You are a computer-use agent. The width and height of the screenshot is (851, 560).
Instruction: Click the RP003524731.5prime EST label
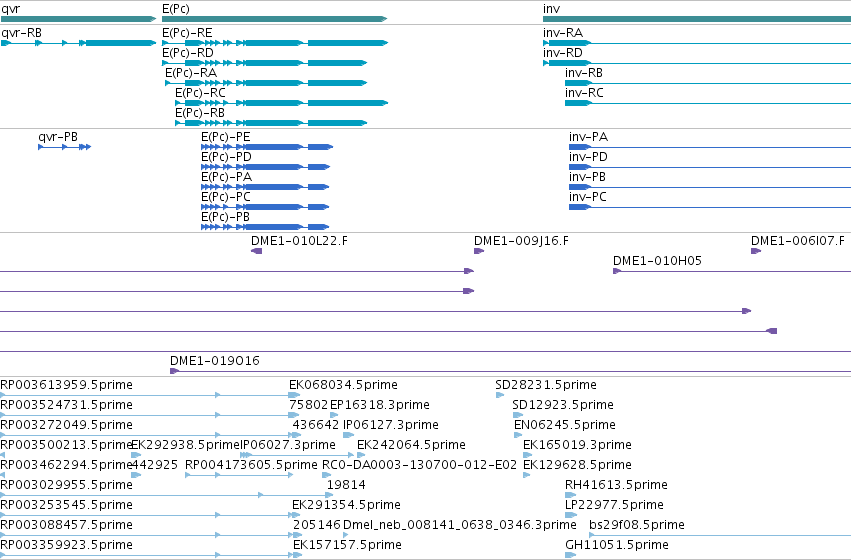click(x=66, y=405)
